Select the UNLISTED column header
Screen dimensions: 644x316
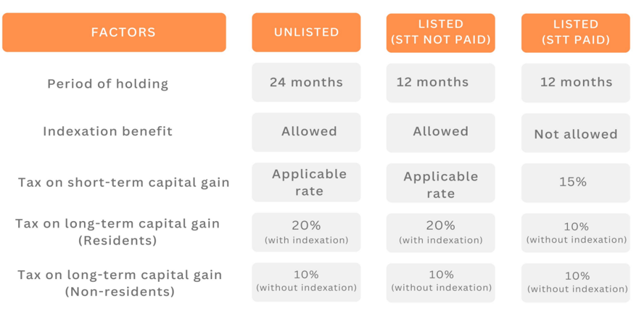(x=306, y=33)
